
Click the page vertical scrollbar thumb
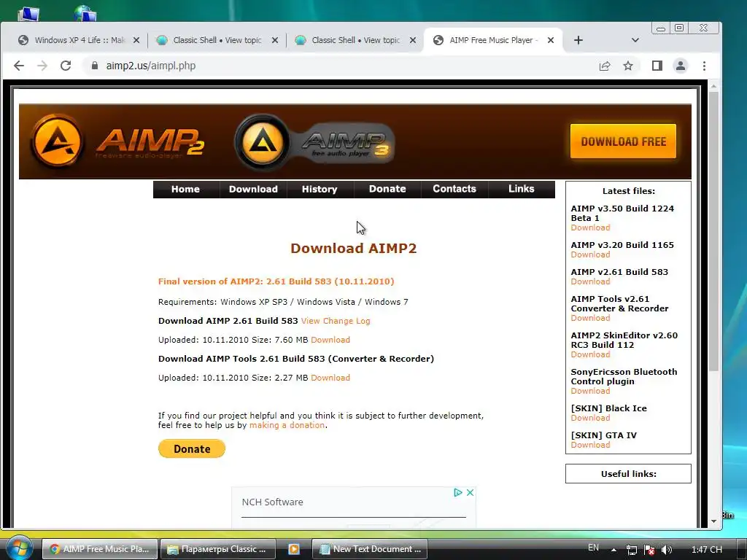[713, 231]
